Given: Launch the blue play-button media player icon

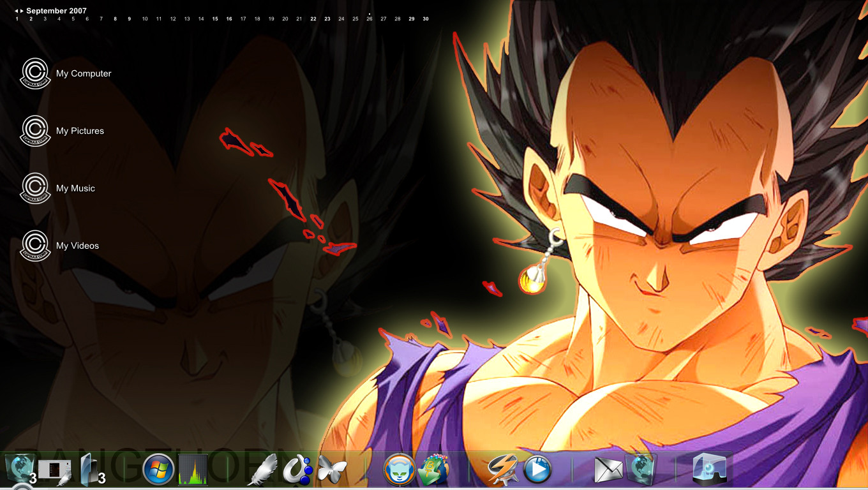Looking at the screenshot, I should (537, 470).
